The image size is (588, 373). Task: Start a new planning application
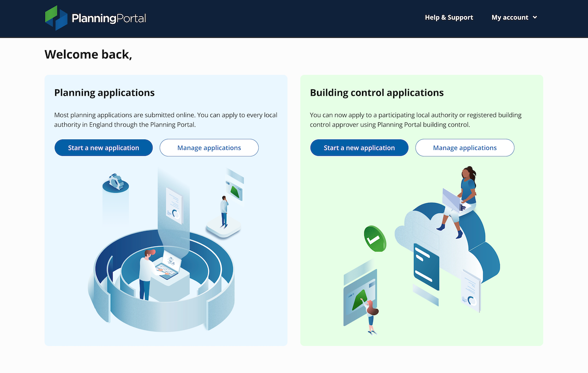point(103,148)
